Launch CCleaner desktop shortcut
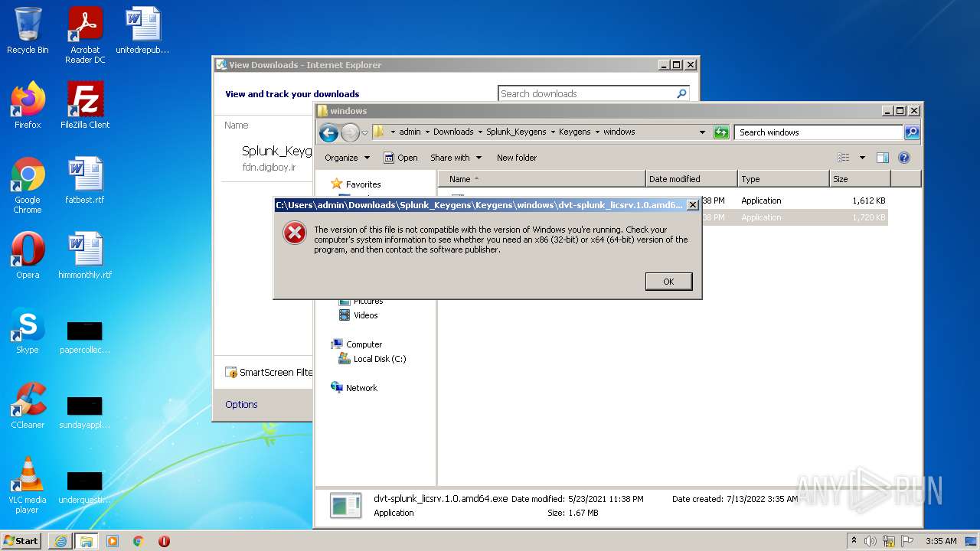Viewport: 980px width, 551px height. pyautogui.click(x=28, y=406)
